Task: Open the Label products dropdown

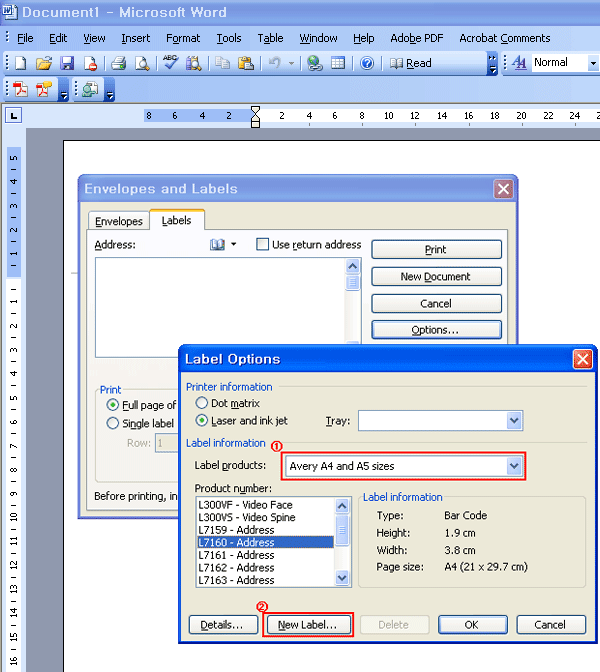Action: click(514, 466)
